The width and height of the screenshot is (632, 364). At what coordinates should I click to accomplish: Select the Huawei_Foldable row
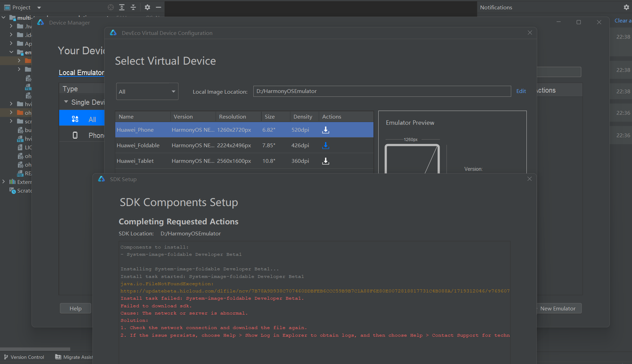click(x=244, y=146)
